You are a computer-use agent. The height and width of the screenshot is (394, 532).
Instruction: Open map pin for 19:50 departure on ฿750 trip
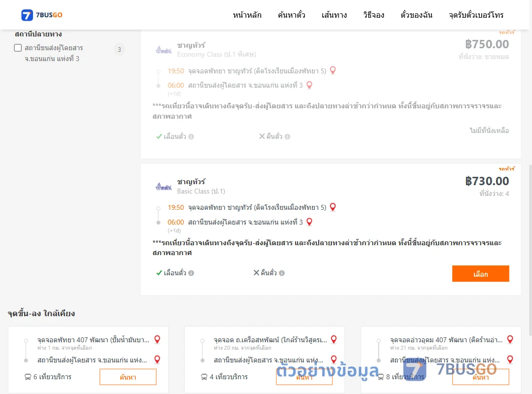tap(333, 70)
